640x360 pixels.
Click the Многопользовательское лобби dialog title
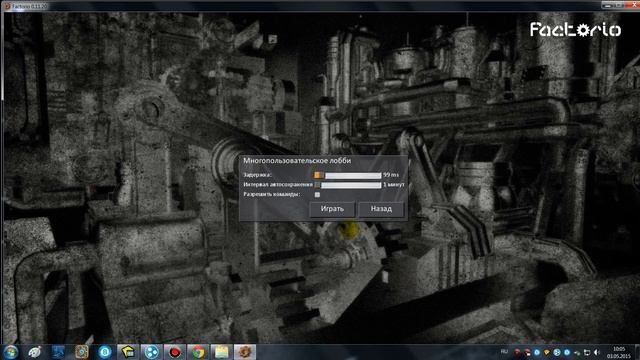point(297,161)
